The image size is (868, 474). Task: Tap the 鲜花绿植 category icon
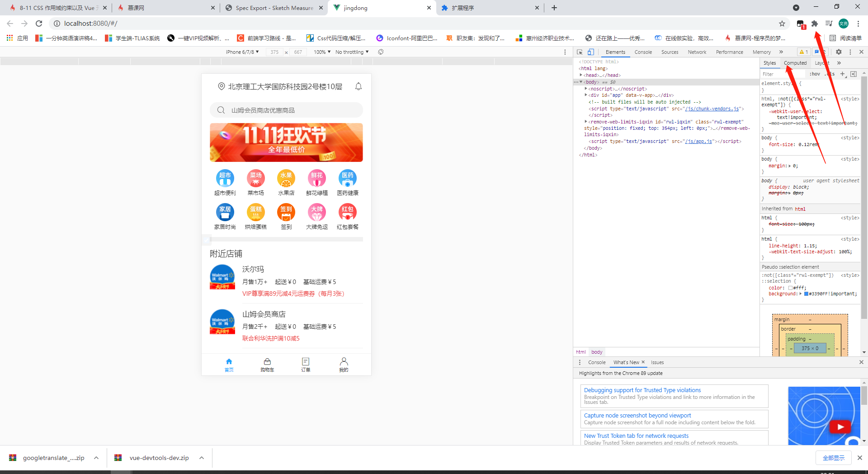317,178
